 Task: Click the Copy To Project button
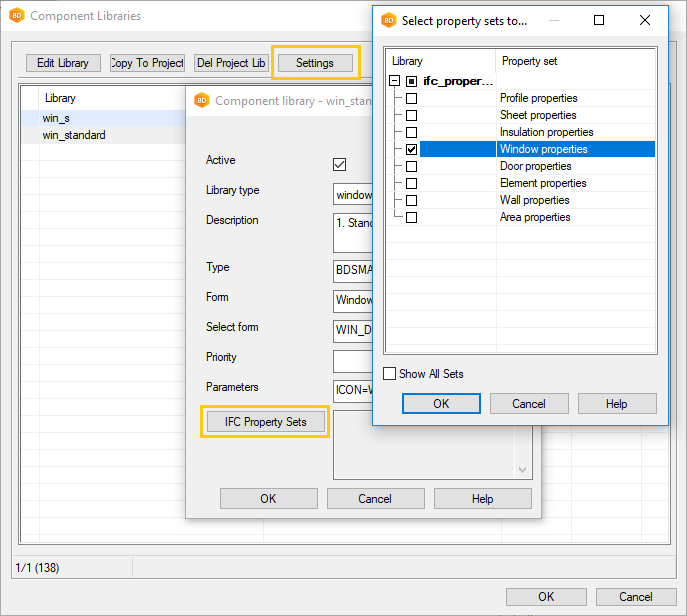coord(147,63)
